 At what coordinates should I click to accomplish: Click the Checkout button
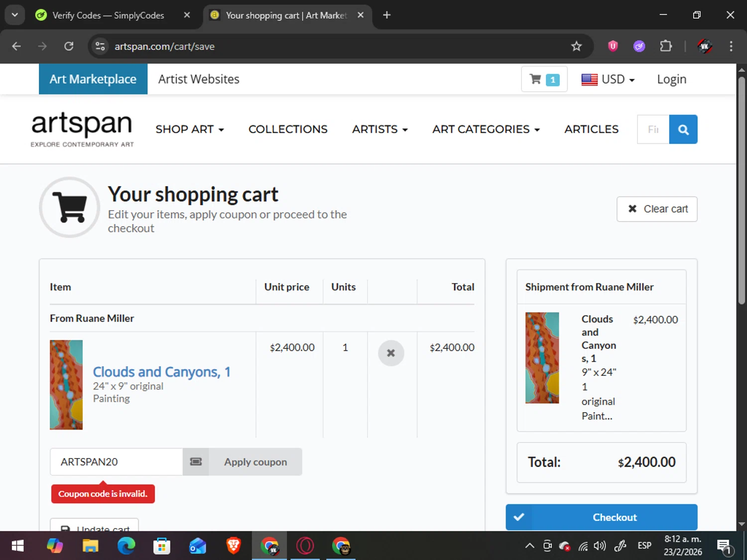click(602, 517)
